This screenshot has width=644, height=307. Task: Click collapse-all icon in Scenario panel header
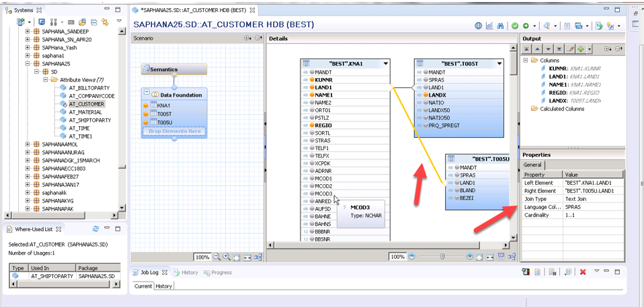[258, 38]
